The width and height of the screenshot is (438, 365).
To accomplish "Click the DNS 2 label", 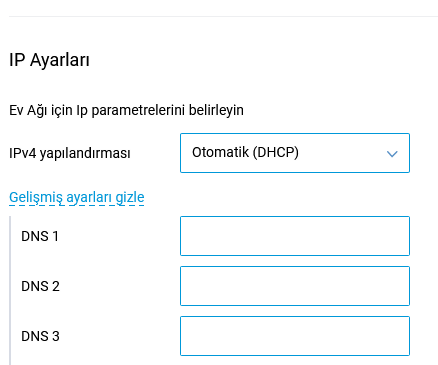I will (40, 286).
